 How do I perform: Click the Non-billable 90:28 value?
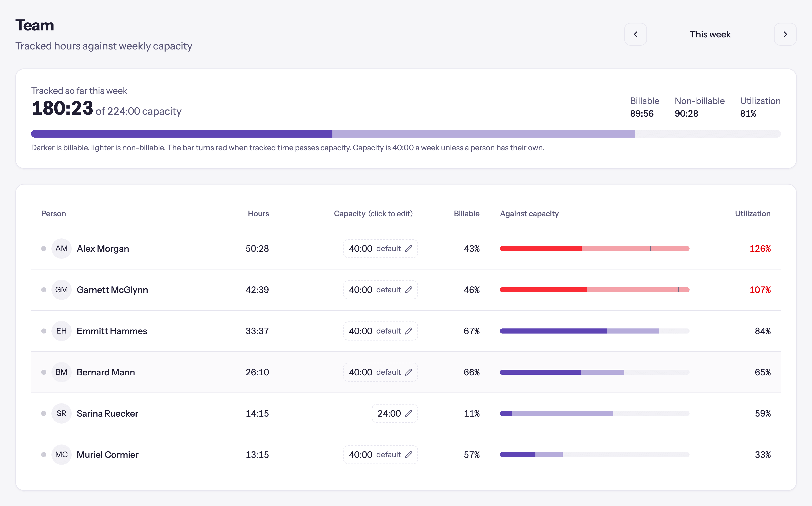pyautogui.click(x=686, y=114)
